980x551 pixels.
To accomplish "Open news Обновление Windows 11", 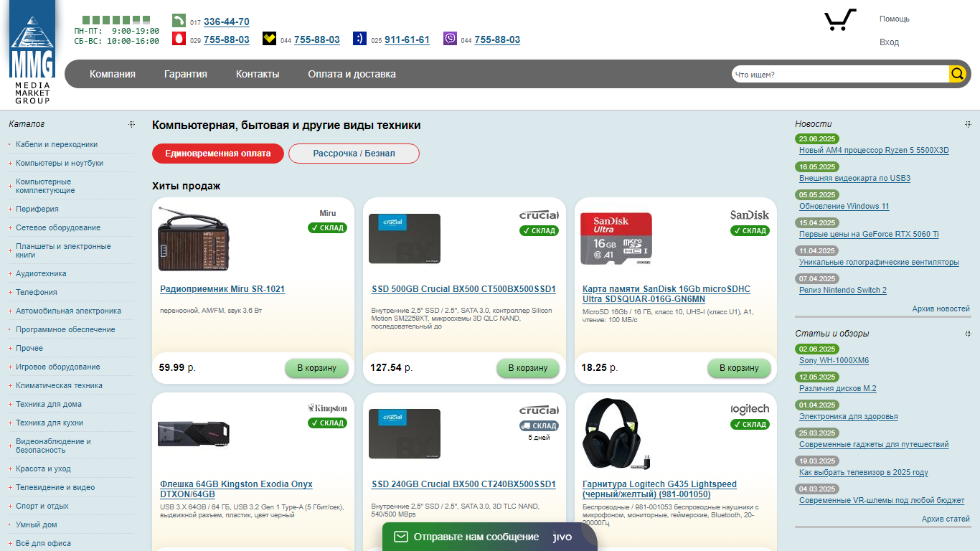I will pyautogui.click(x=844, y=206).
